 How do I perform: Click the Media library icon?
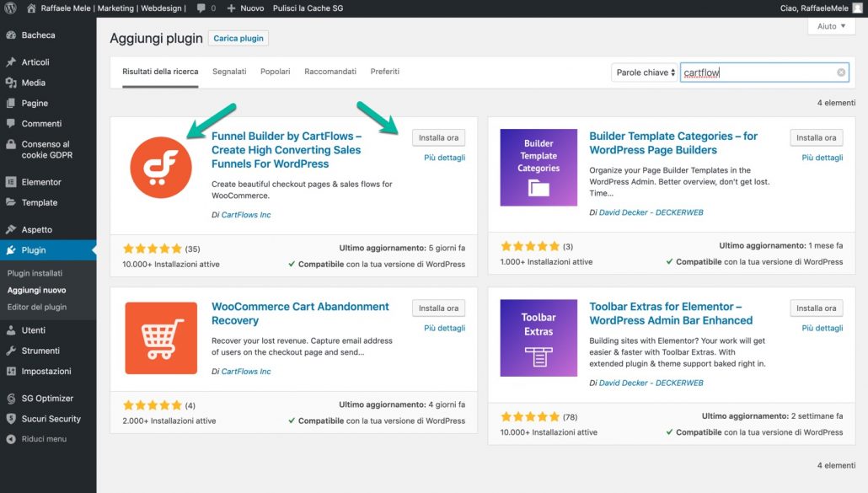pyautogui.click(x=11, y=83)
